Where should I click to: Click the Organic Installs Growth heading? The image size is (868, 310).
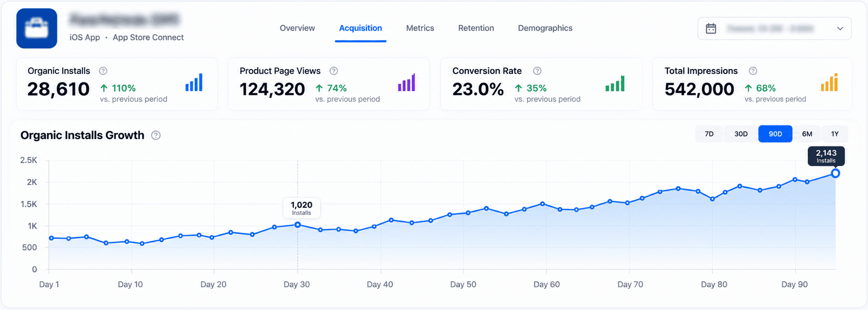pyautogui.click(x=82, y=135)
